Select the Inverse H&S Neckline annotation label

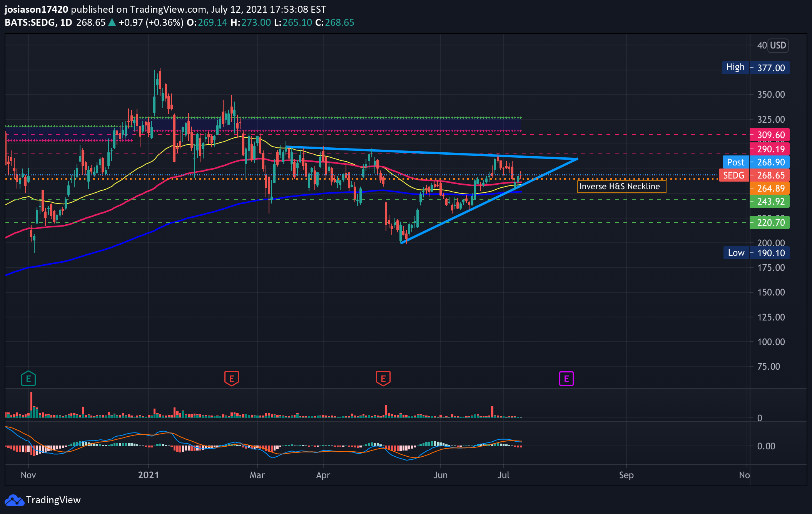point(622,187)
